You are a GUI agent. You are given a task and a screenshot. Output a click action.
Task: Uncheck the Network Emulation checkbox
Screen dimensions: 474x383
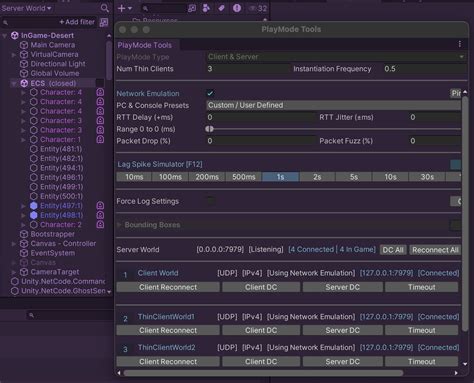(x=210, y=93)
